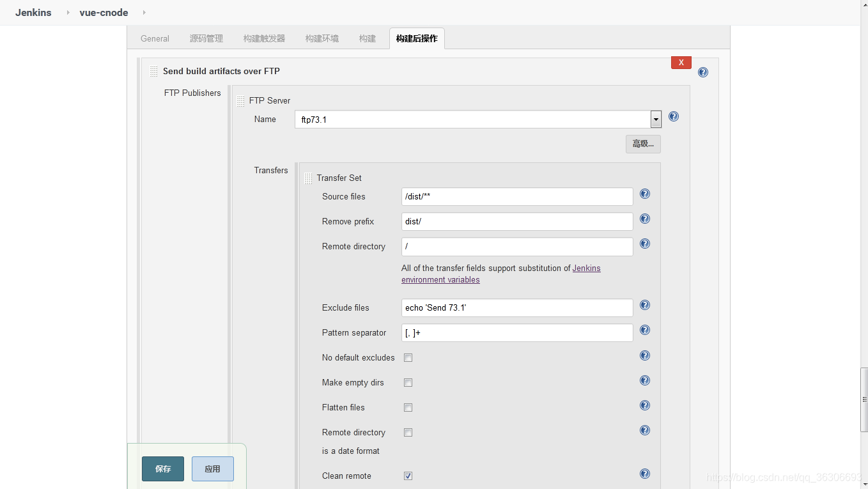Open help for Send build artifacts over FTP
Image resolution: width=868 pixels, height=489 pixels.
[x=703, y=72]
